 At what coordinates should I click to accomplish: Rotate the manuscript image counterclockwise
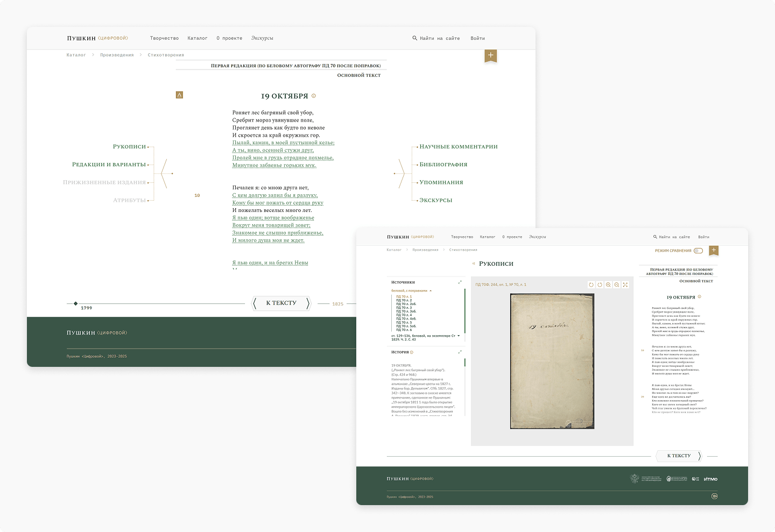coord(591,285)
